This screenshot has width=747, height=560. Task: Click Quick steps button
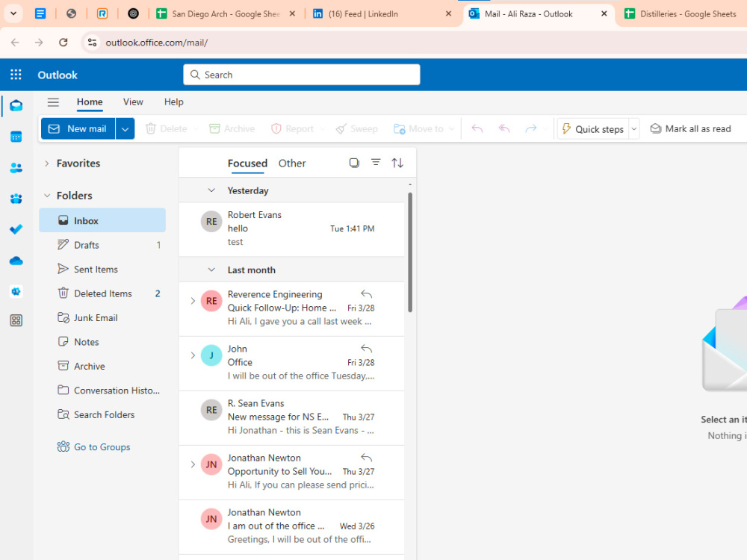click(x=593, y=129)
